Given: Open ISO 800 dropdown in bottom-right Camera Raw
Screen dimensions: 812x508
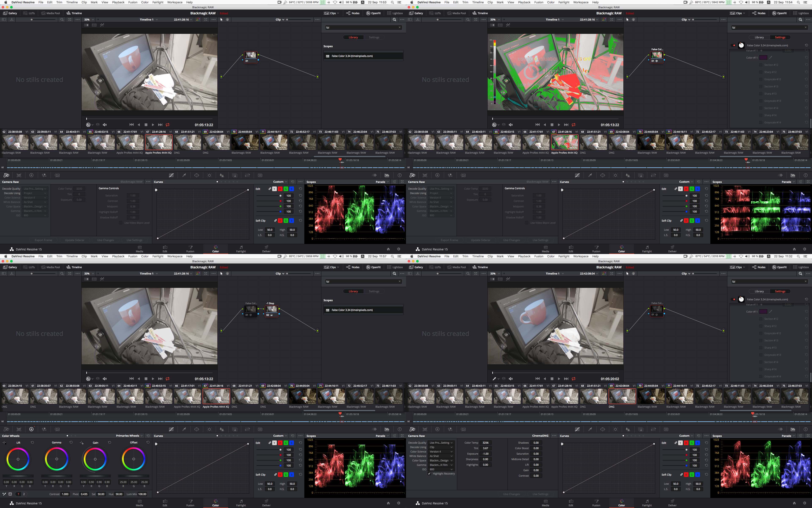Looking at the screenshot, I should click(441, 469).
